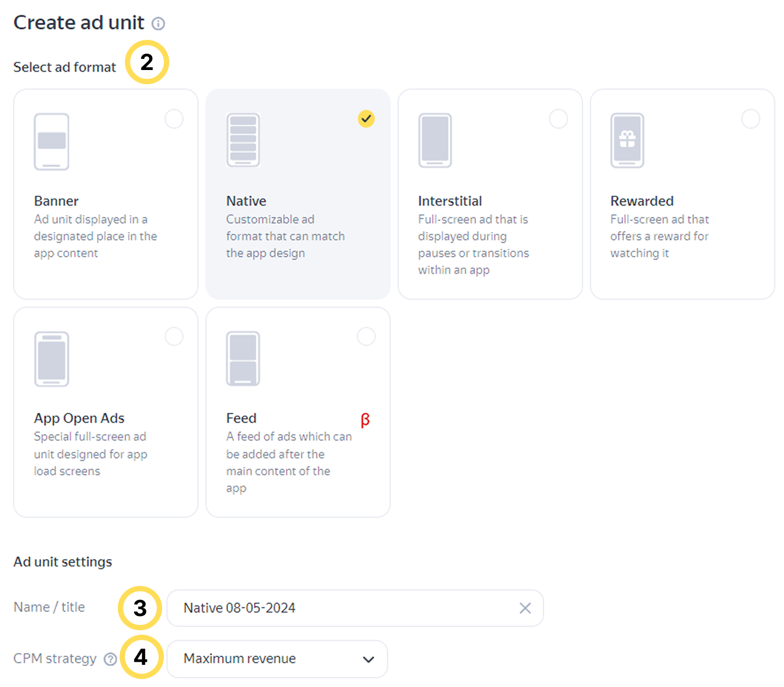Click the Native format list icon
The image size is (784, 687).
pyautogui.click(x=243, y=140)
